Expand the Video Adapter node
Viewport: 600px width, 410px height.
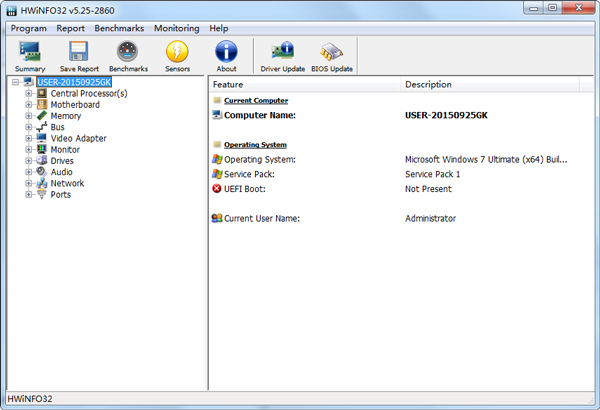pyautogui.click(x=29, y=138)
